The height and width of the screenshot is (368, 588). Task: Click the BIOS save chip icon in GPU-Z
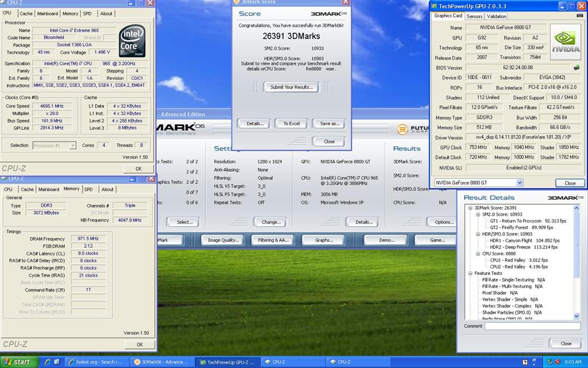click(x=577, y=68)
